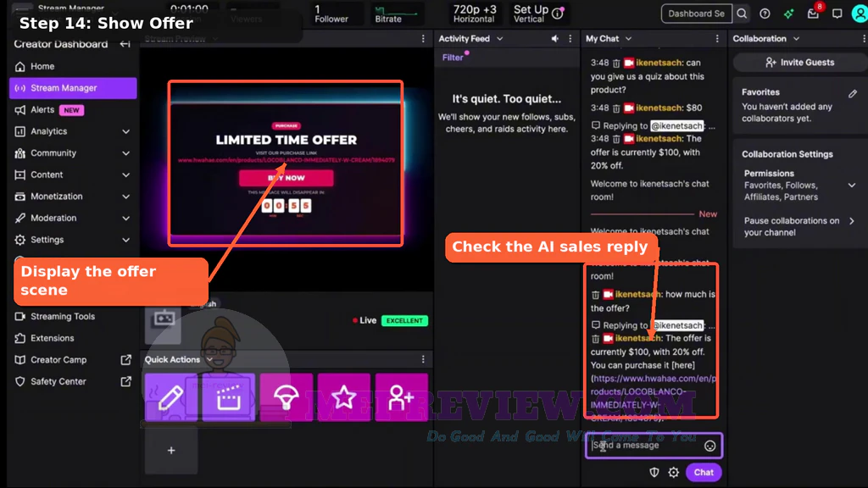
Task: Click the 1 Follower stat
Action: pos(331,14)
